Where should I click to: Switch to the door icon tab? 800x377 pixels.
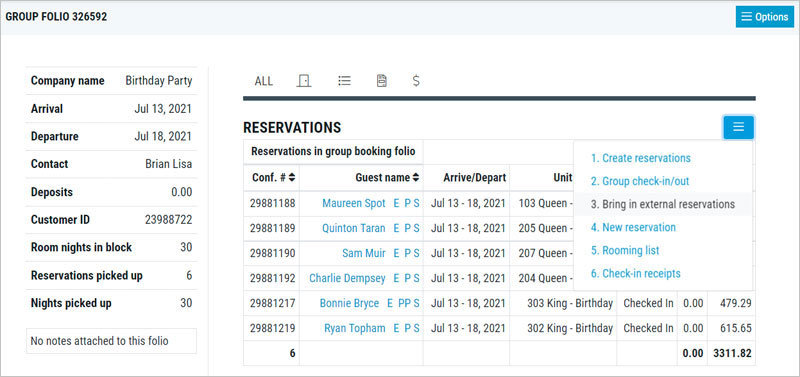304,81
